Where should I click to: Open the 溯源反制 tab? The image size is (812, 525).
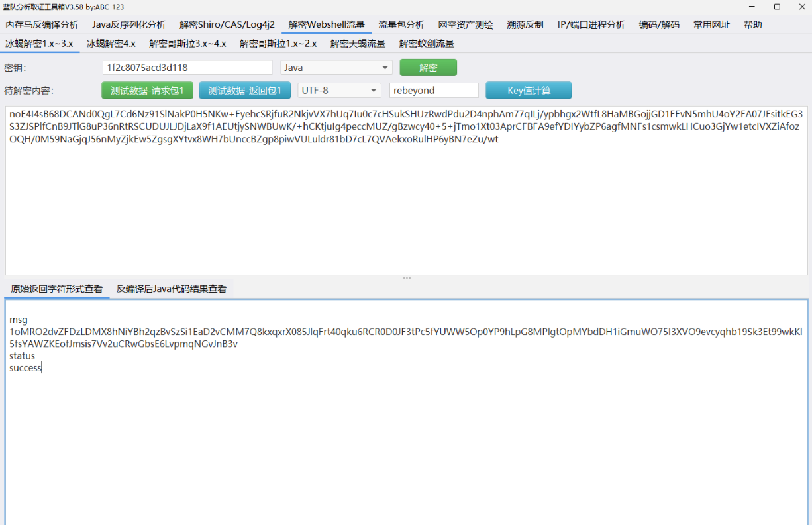[x=525, y=24]
